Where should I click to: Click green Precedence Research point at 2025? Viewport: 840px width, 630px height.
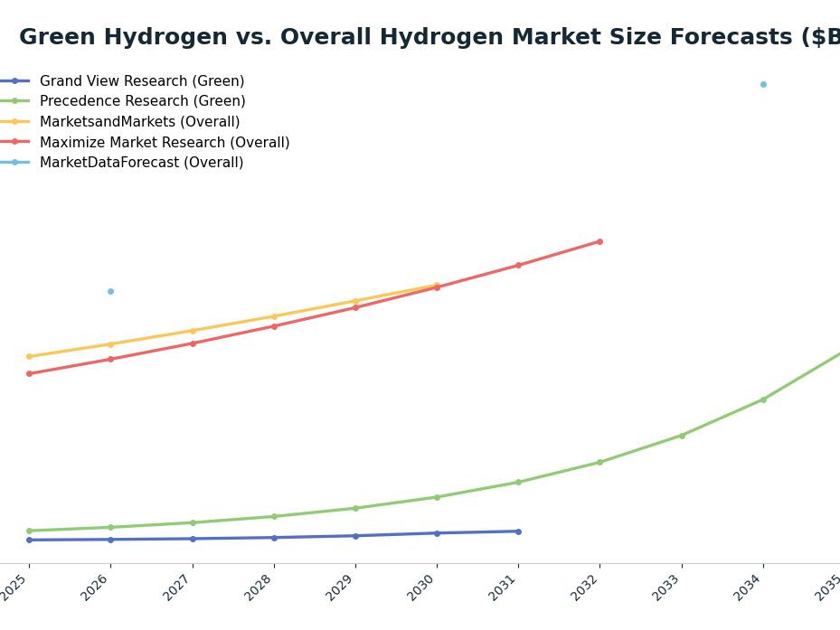30,531
